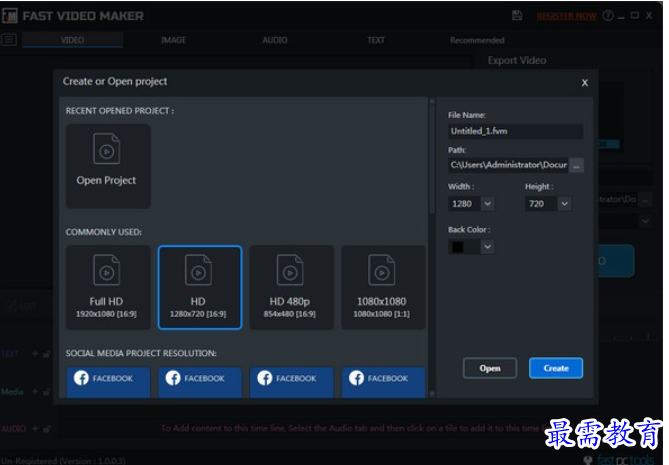The width and height of the screenshot is (669, 465).
Task: Click the REGISTER NOW link
Action: click(566, 16)
